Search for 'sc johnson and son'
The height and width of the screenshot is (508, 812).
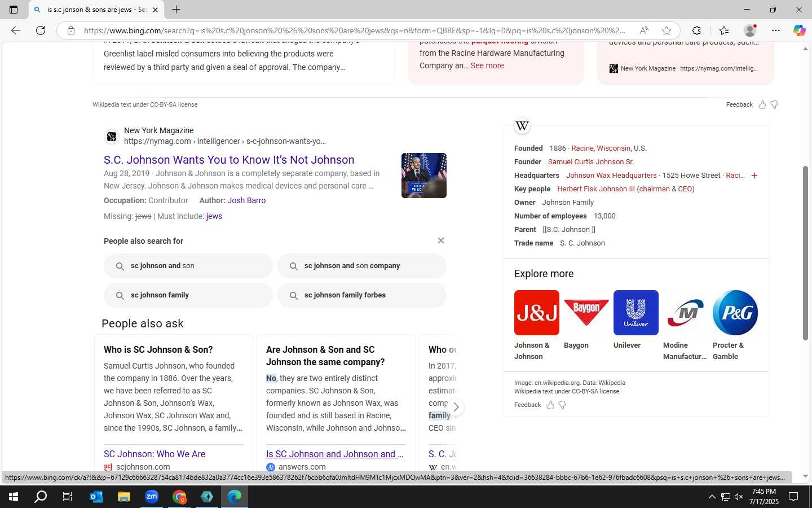click(x=188, y=266)
